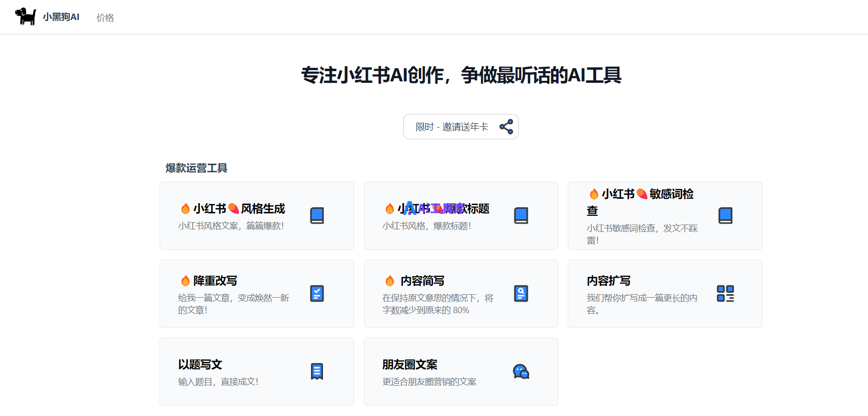The height and width of the screenshot is (416, 868).
Task: Click the 爆款运营工具 section heading
Action: [x=197, y=168]
